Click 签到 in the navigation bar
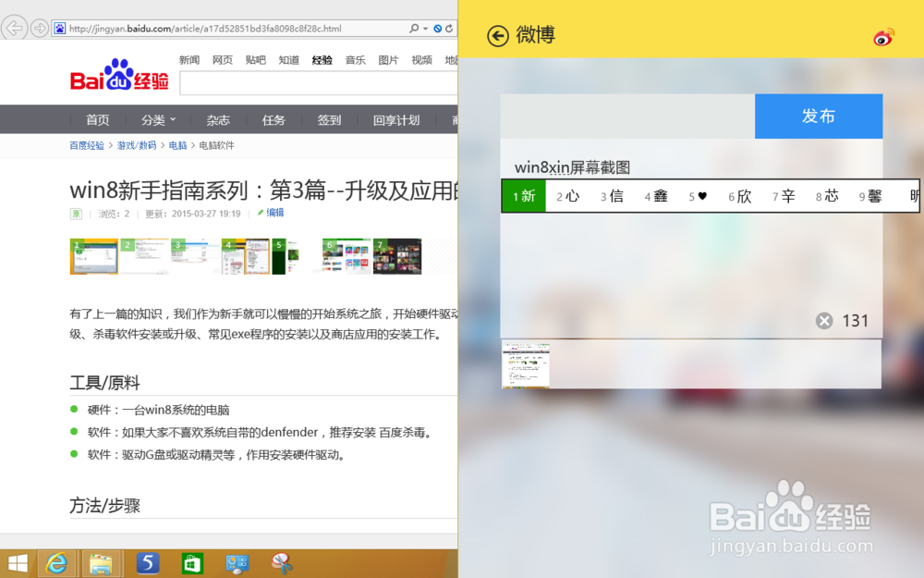The width and height of the screenshot is (924, 578). tap(330, 120)
